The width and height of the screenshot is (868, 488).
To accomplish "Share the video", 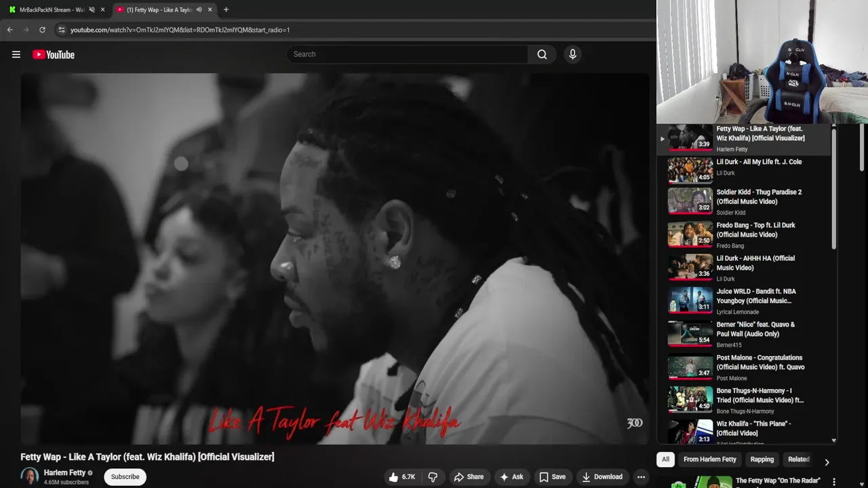I will [x=469, y=477].
